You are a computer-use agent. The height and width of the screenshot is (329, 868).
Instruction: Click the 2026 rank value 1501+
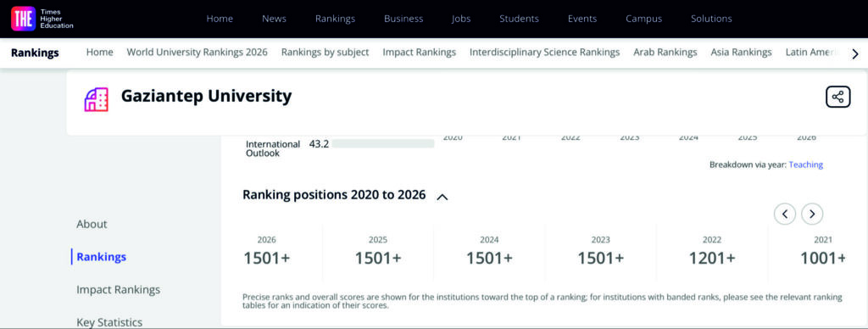[267, 258]
